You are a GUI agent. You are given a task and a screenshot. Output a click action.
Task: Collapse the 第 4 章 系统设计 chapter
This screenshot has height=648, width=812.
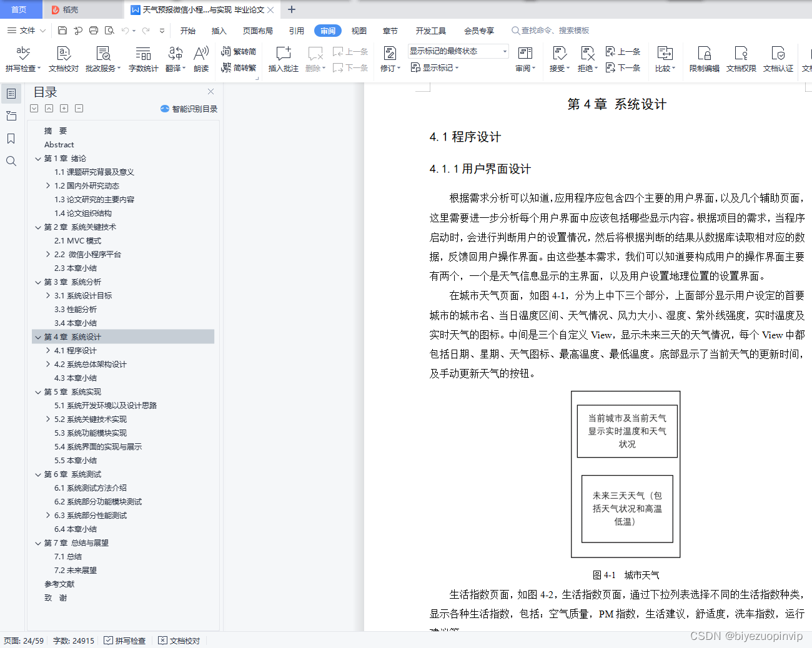point(38,336)
